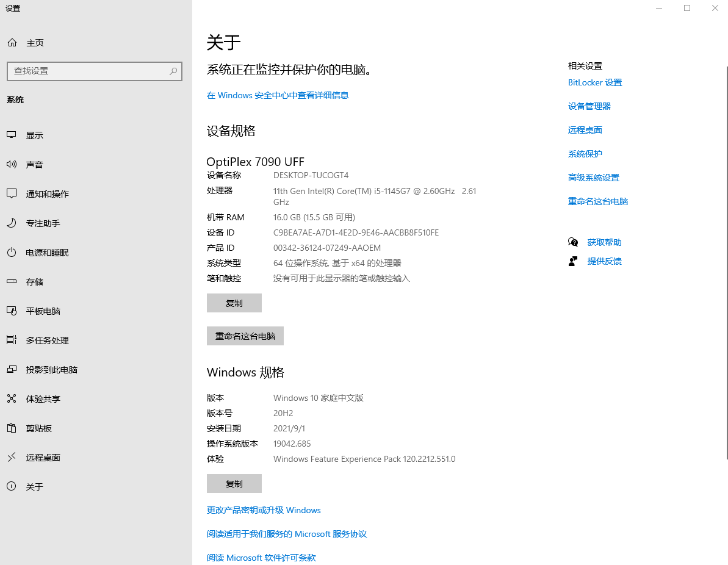Screen dimensions: 728x565
Task: Click the Tablet icon in the sidebar
Action: pos(12,311)
